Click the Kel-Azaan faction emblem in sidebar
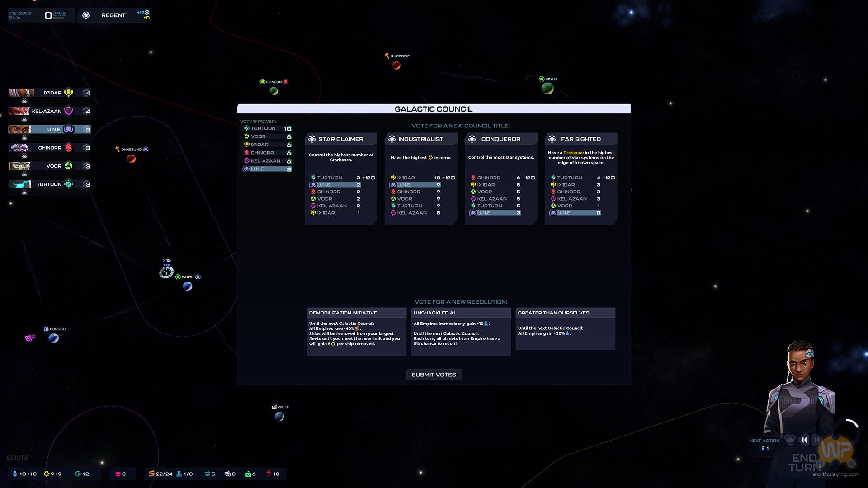Viewport: 868px width, 488px height. pyautogui.click(x=69, y=111)
